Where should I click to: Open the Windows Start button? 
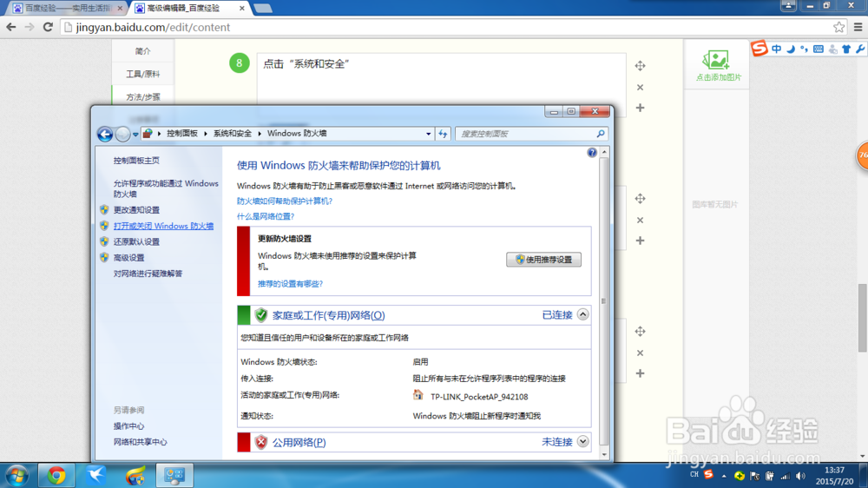point(17,476)
